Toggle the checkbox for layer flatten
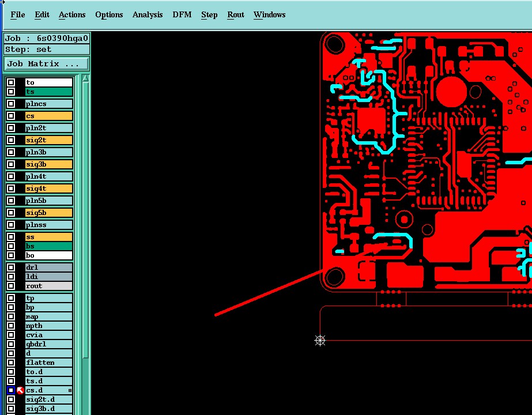Image resolution: width=532 pixels, height=415 pixels. click(11, 363)
